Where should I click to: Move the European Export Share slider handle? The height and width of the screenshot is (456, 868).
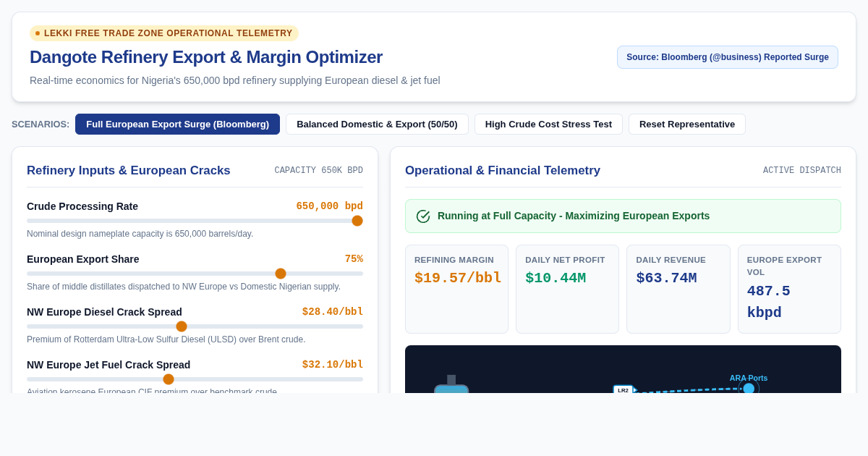pos(281,274)
